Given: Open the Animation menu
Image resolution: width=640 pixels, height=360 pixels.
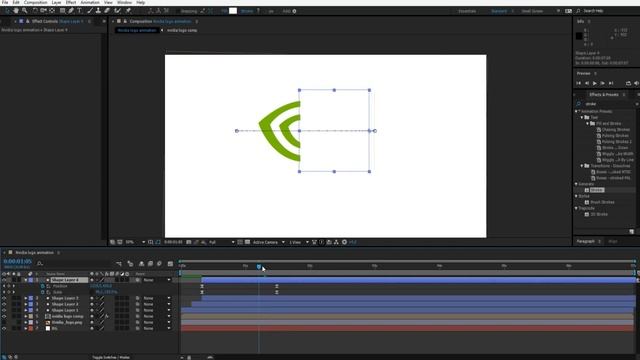Looking at the screenshot, I should [x=90, y=2].
